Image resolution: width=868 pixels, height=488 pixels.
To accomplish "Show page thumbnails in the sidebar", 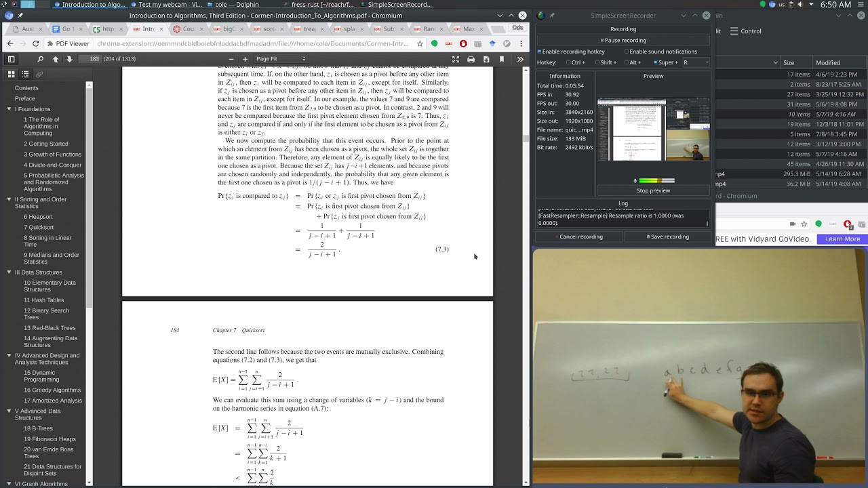I will (12, 74).
